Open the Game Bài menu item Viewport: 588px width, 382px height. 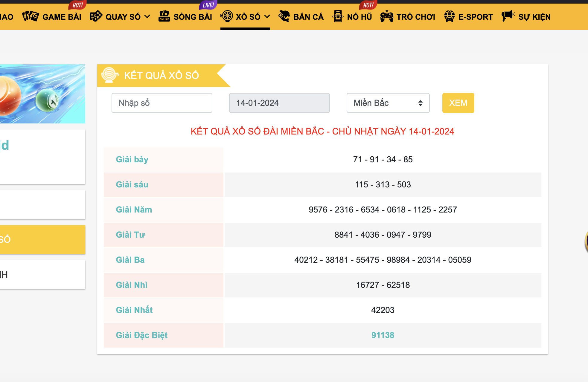[x=62, y=17]
